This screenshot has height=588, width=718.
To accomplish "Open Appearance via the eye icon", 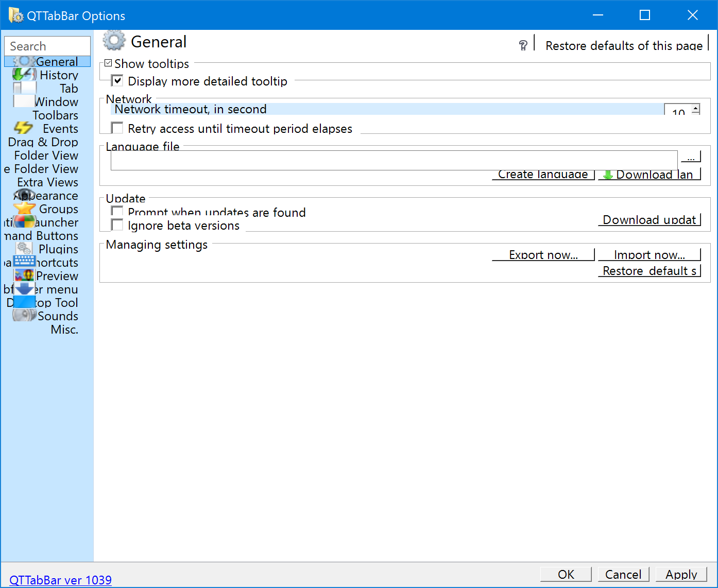I will pyautogui.click(x=24, y=195).
